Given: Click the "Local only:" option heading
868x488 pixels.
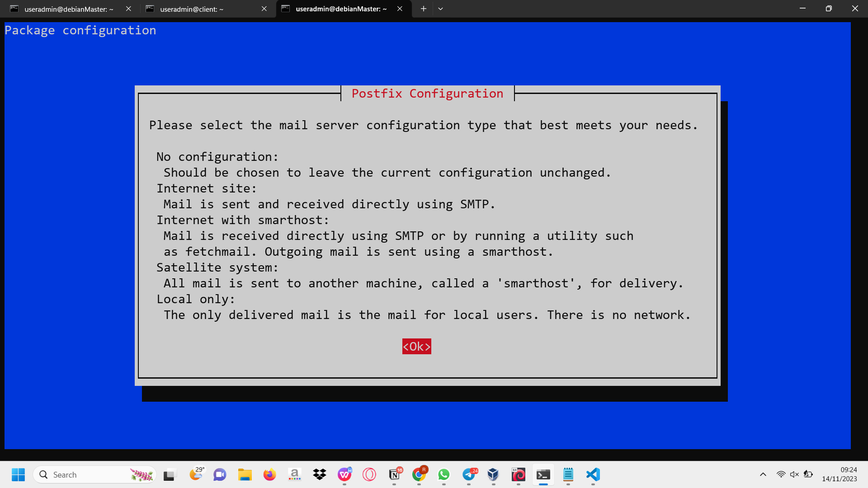Looking at the screenshot, I should click(196, 299).
